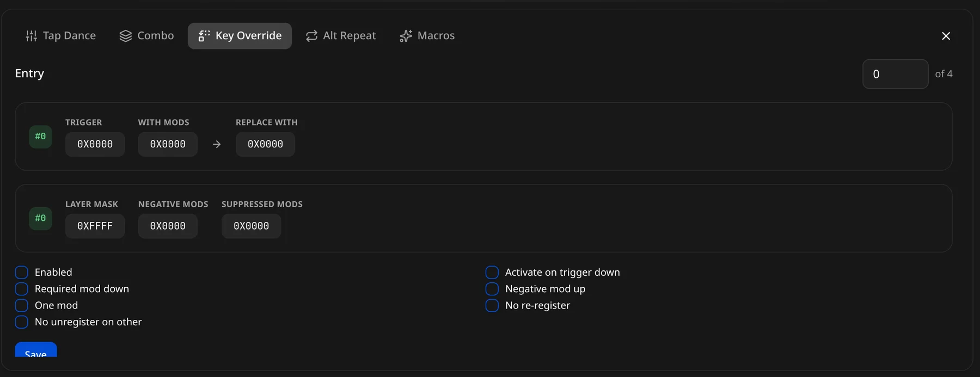Click the Entry heading text

(x=29, y=73)
